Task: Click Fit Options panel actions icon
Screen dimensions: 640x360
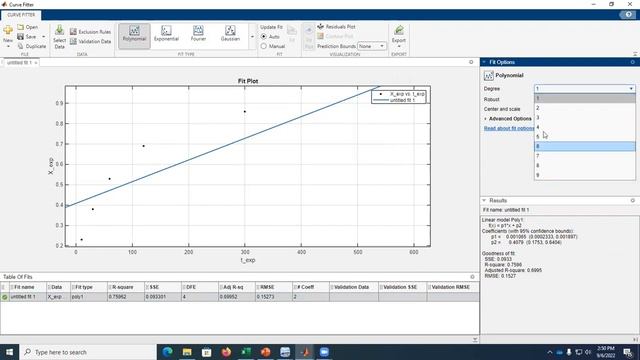Action: [633, 62]
